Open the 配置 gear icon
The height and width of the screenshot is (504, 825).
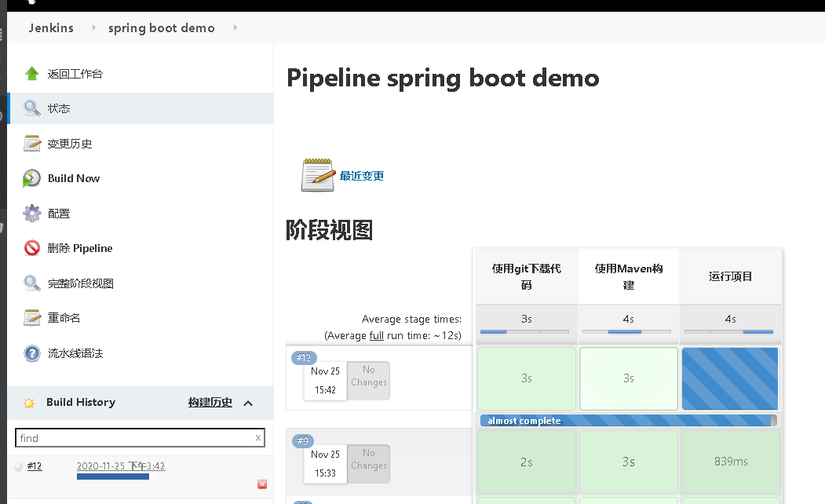click(31, 214)
